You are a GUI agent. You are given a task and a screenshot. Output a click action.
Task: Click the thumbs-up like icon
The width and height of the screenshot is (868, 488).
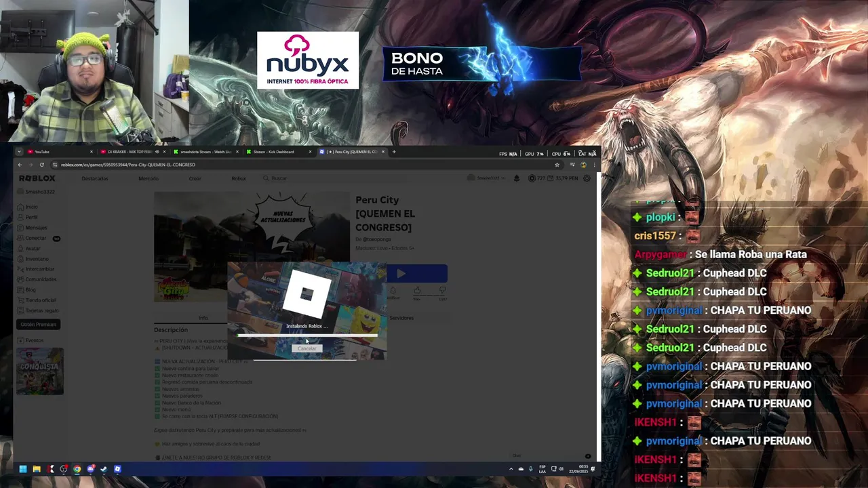point(417,291)
